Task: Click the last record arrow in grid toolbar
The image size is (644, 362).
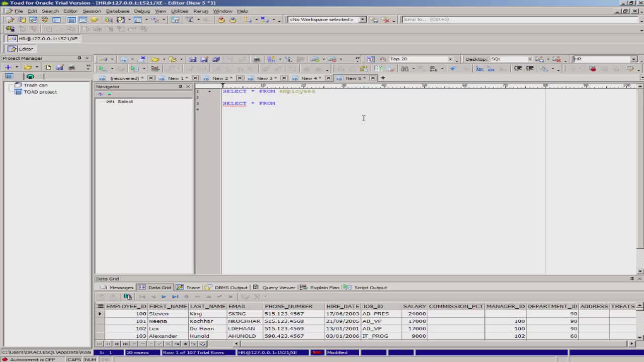Action: point(175,297)
